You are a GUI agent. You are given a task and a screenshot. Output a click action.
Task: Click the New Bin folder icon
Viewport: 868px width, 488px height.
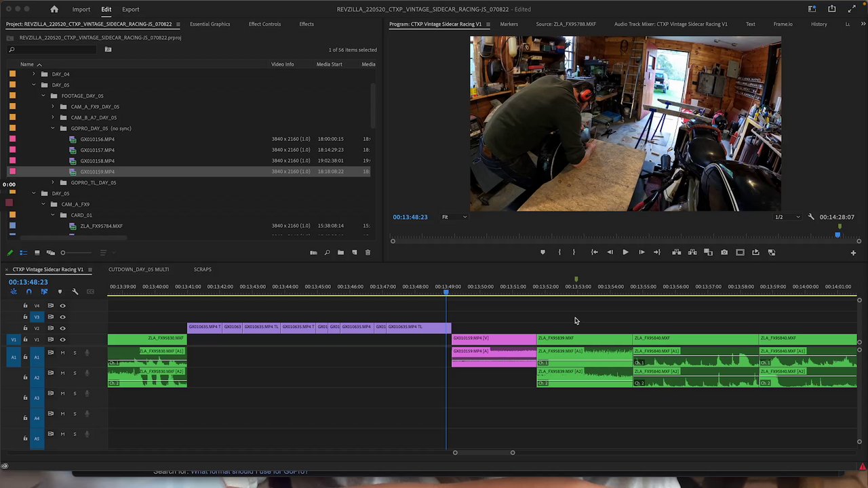tap(340, 253)
